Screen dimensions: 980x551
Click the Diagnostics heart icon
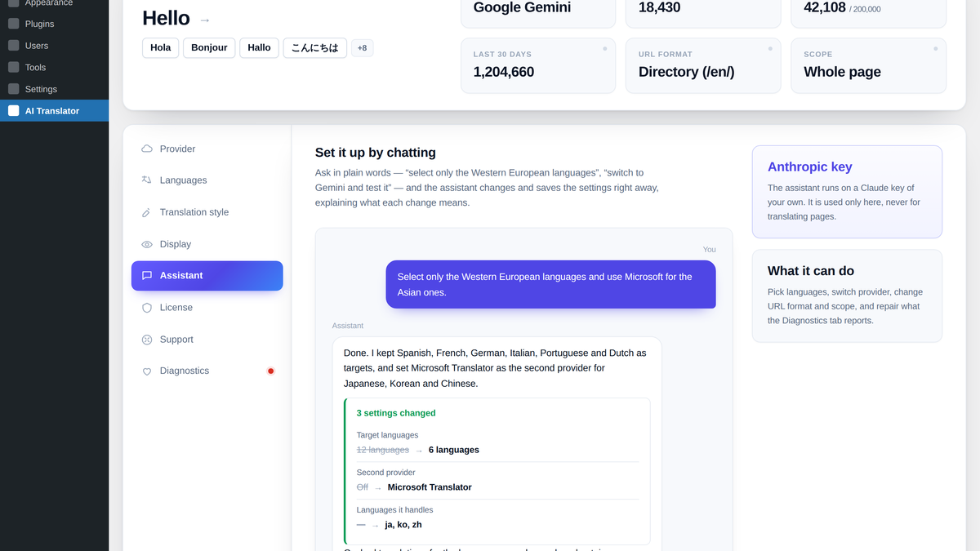pos(147,371)
